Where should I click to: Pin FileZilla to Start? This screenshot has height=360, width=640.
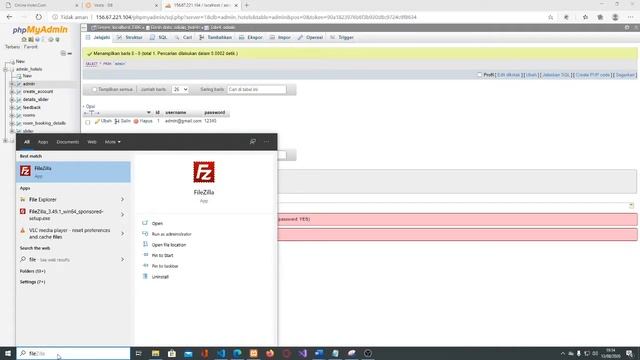(x=162, y=255)
